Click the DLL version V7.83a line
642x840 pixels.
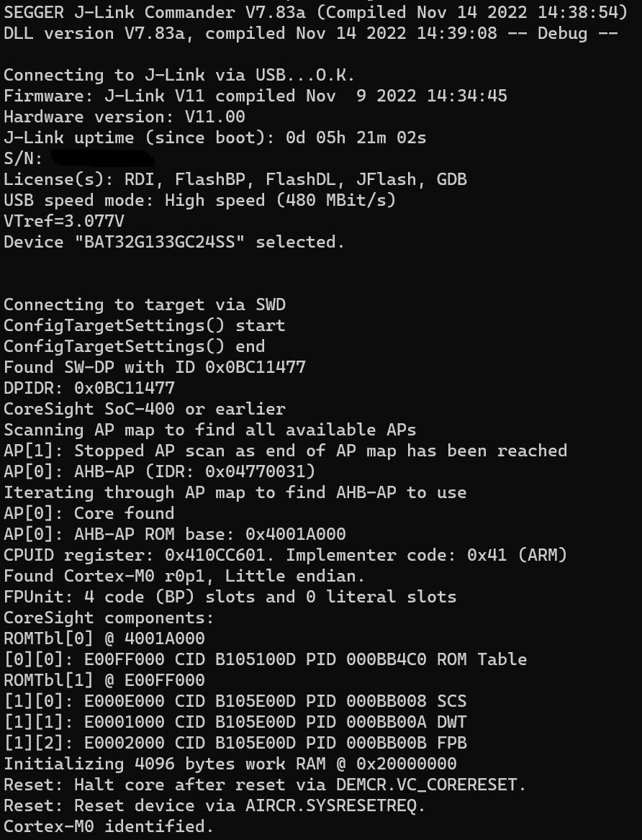(x=310, y=33)
